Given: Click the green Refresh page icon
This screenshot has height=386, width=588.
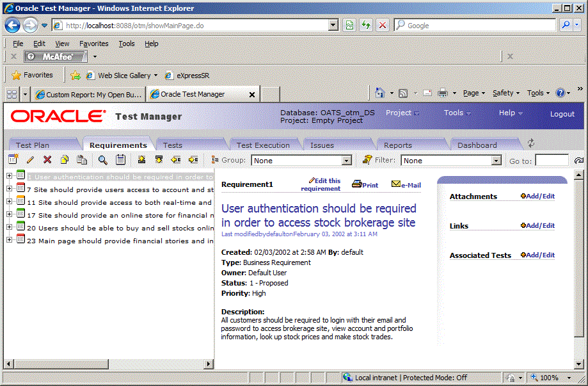Looking at the screenshot, I should point(366,25).
